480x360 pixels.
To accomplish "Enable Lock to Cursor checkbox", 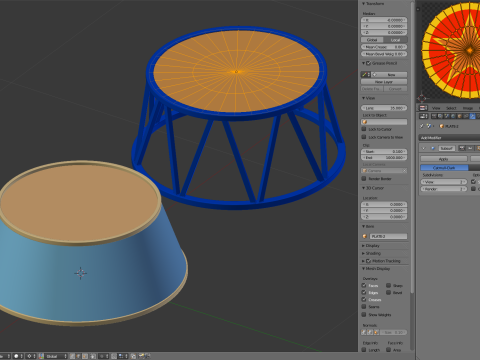I will tap(364, 129).
